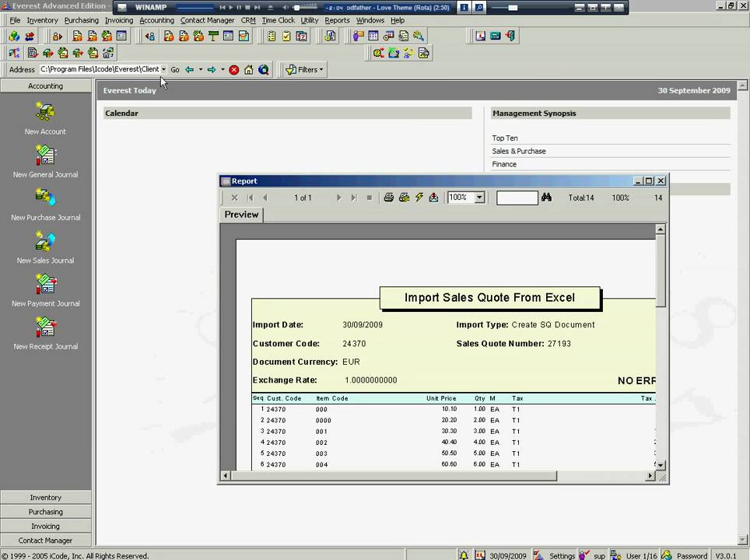Click Top Ten in Management Synopsis
The width and height of the screenshot is (750, 560).
(x=505, y=138)
